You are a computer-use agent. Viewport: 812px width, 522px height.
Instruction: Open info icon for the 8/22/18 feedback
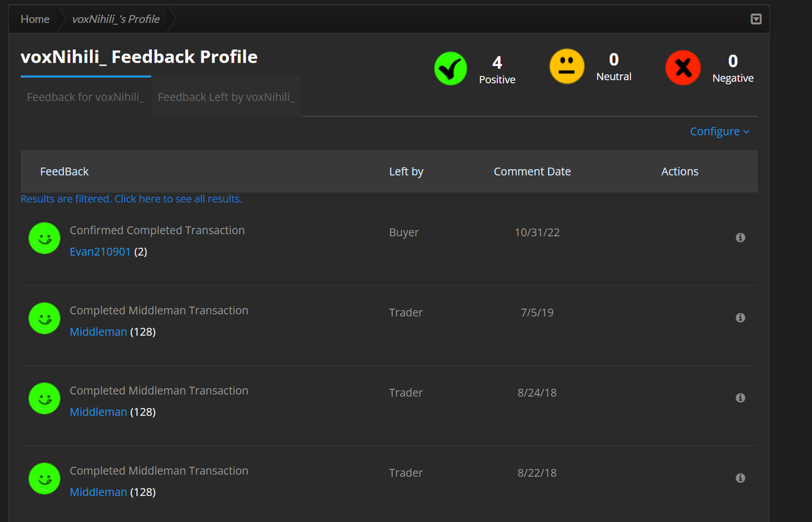740,478
